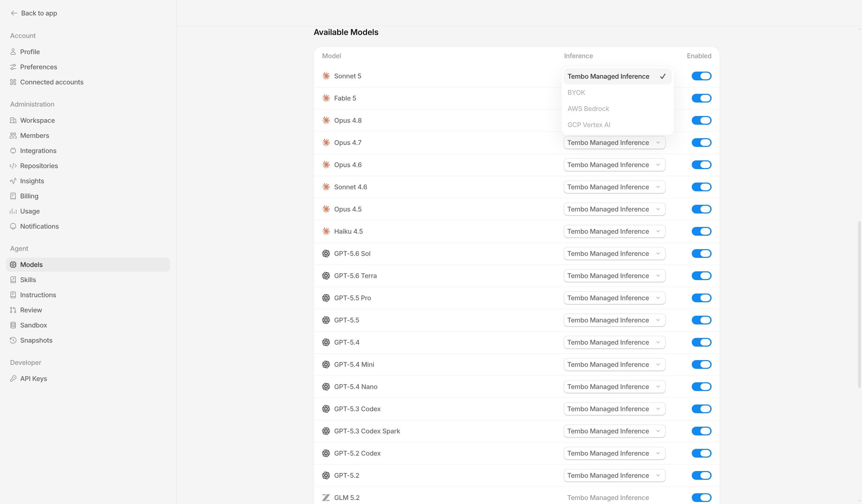Click the Model column header
862x504 pixels.
click(331, 56)
